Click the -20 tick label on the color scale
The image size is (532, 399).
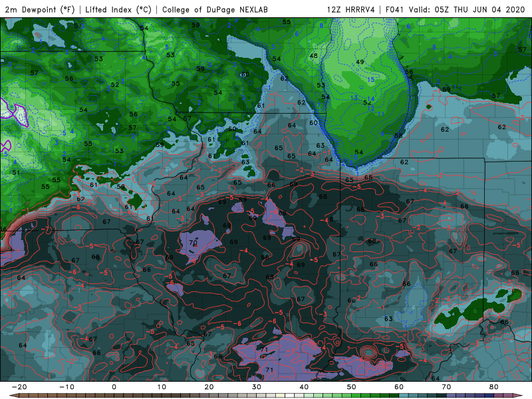19,387
